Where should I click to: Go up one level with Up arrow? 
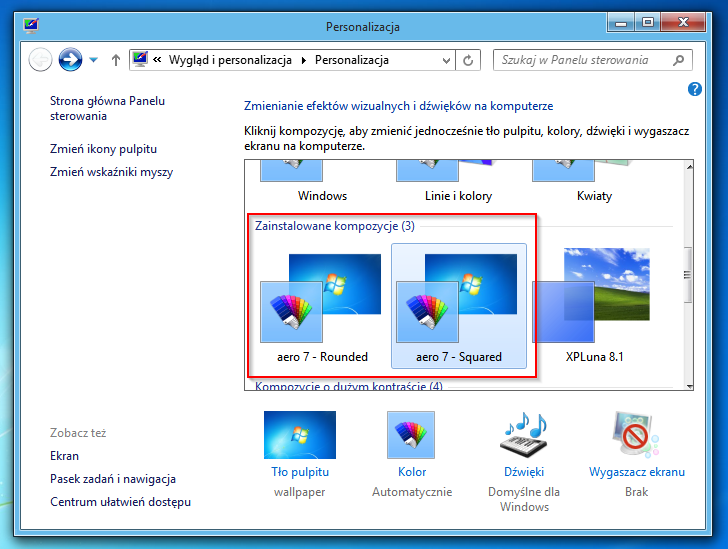[116, 60]
